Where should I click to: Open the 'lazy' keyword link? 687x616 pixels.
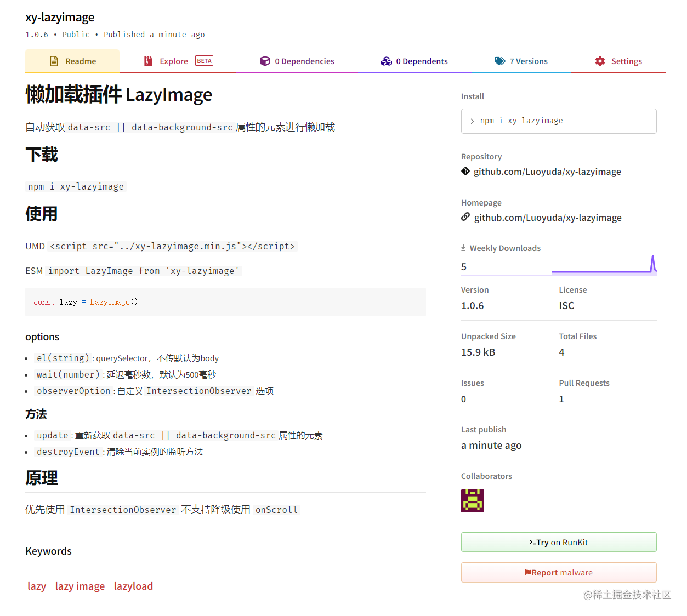pos(37,586)
